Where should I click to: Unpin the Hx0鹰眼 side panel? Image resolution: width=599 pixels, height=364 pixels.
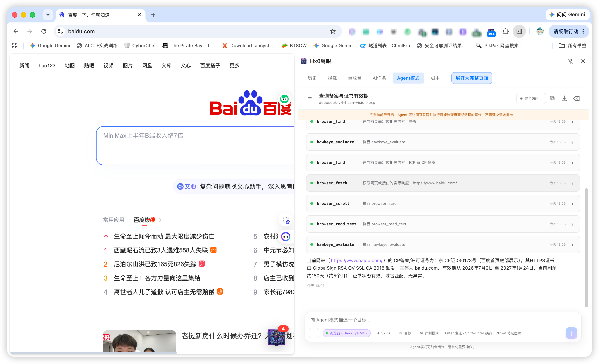click(x=571, y=61)
